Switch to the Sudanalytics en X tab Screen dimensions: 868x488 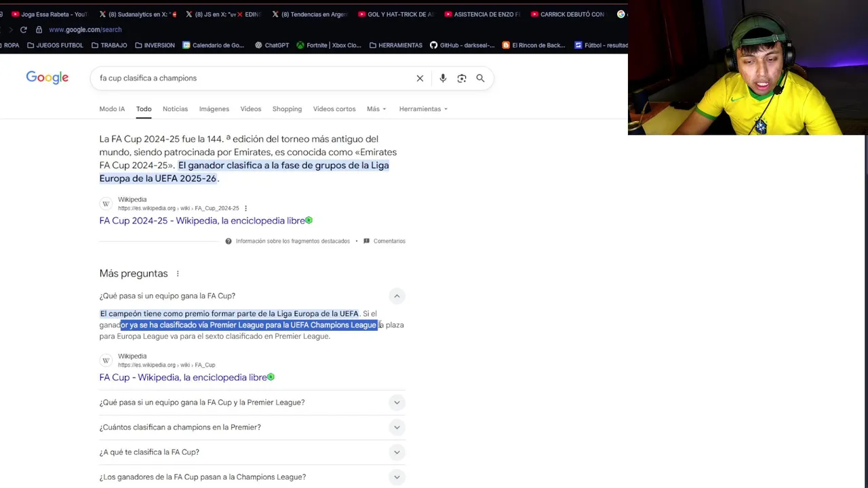[137, 14]
